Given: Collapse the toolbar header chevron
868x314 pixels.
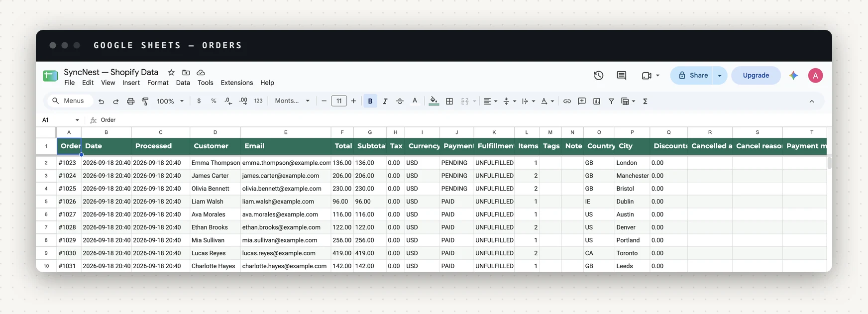Looking at the screenshot, I should coord(812,101).
